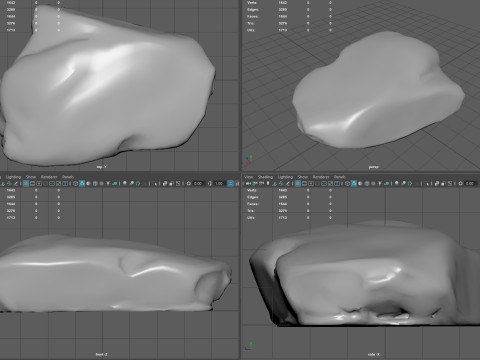The height and width of the screenshot is (360, 480).
Task: Click Exposure icon in side view toolbar
Action: point(460,183)
